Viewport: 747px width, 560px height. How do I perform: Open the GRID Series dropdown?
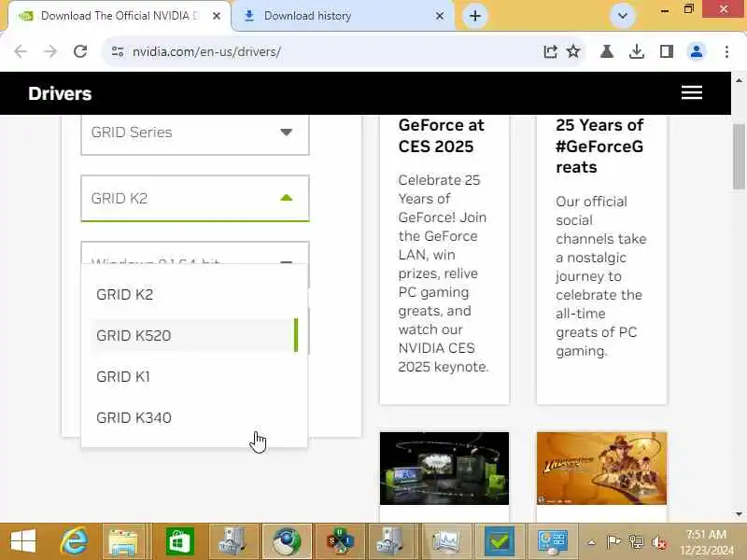195,132
